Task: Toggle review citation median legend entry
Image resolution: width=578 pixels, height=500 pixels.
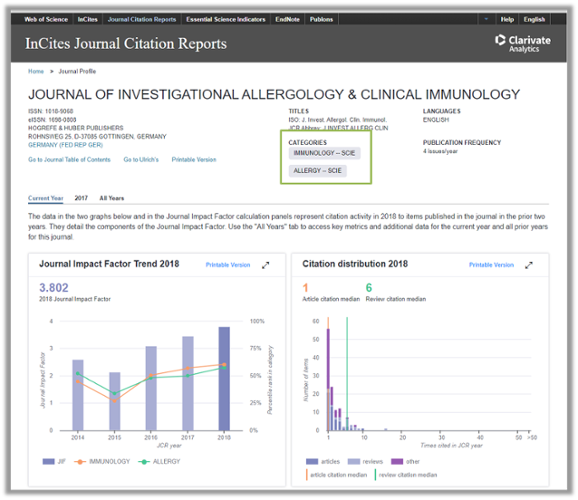Action: (x=406, y=475)
